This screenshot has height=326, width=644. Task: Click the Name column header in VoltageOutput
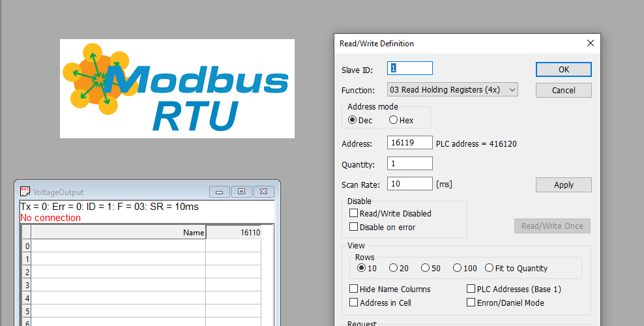(x=119, y=232)
